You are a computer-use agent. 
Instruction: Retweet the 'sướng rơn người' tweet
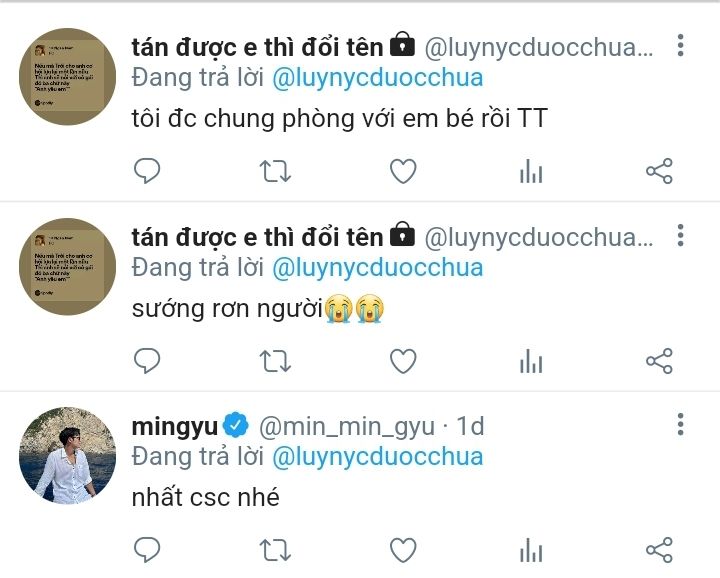click(275, 361)
